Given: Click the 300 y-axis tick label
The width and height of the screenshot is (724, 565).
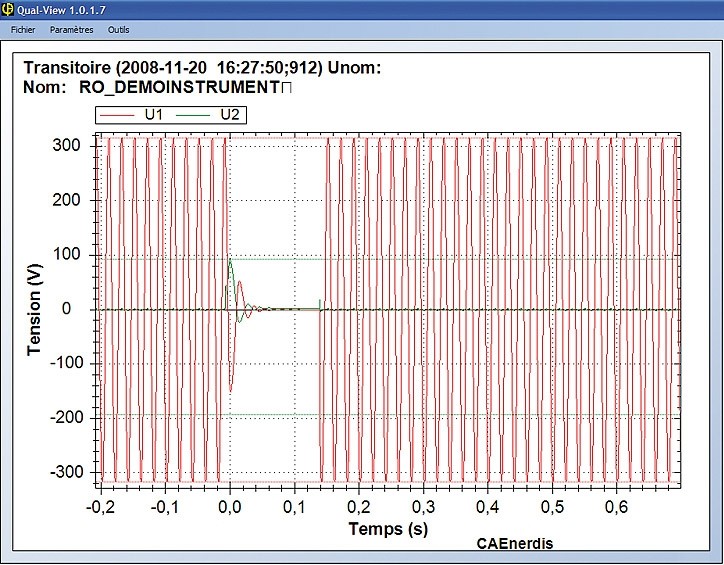Looking at the screenshot, I should click(x=66, y=145).
